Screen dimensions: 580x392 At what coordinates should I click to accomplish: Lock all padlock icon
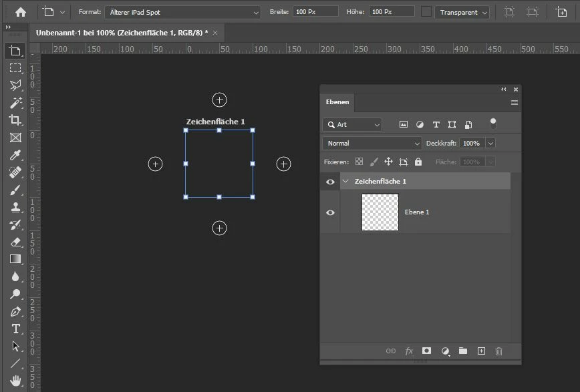(418, 162)
